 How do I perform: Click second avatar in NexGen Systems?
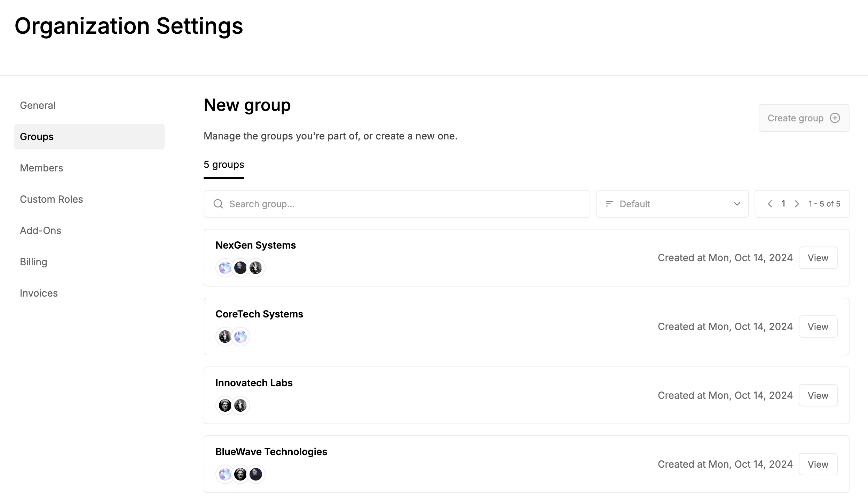pos(240,268)
